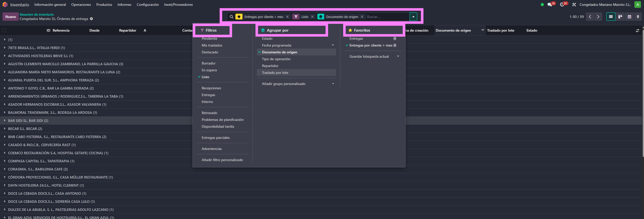Switch to calendar view
Image resolution: width=644 pixels, height=219 pixels.
click(x=629, y=17)
